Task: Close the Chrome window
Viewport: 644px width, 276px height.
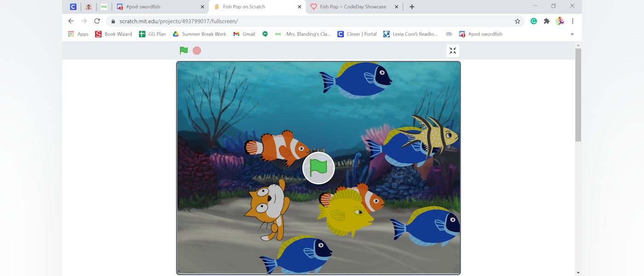Action: [572, 6]
